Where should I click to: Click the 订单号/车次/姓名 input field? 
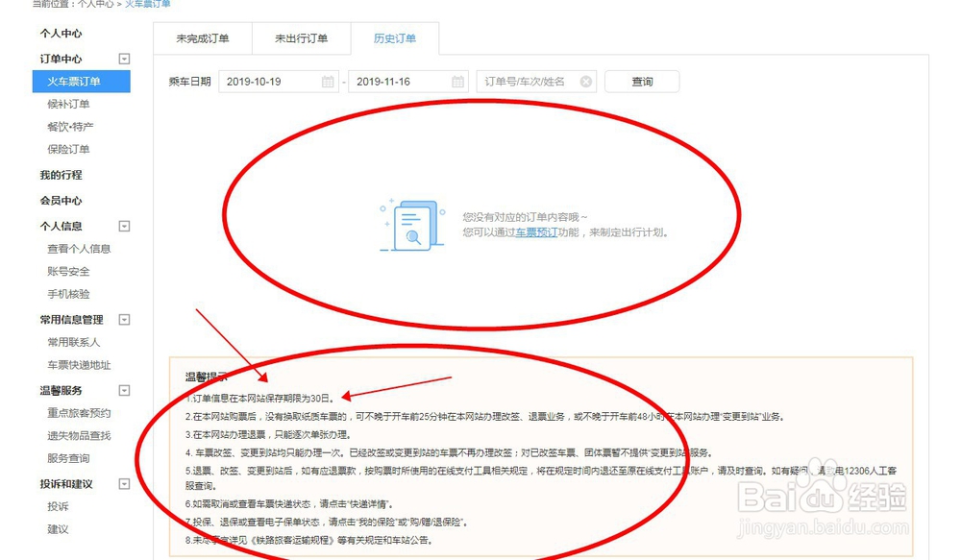tap(524, 82)
